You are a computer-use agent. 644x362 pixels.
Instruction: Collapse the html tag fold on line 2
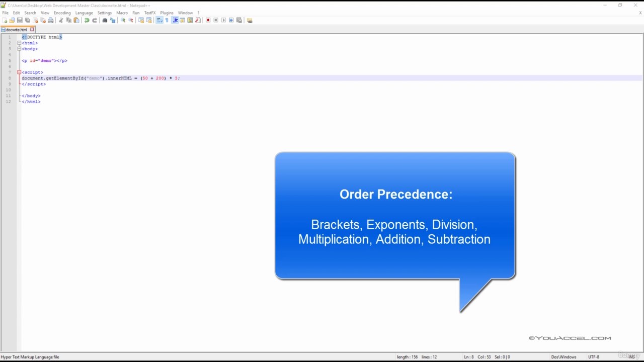coord(19,43)
